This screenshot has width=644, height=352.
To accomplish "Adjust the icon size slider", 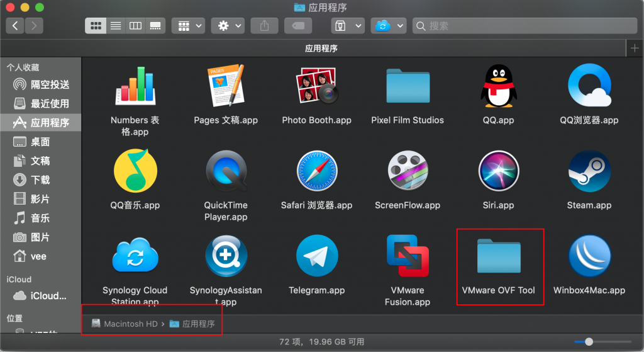I will pos(589,342).
